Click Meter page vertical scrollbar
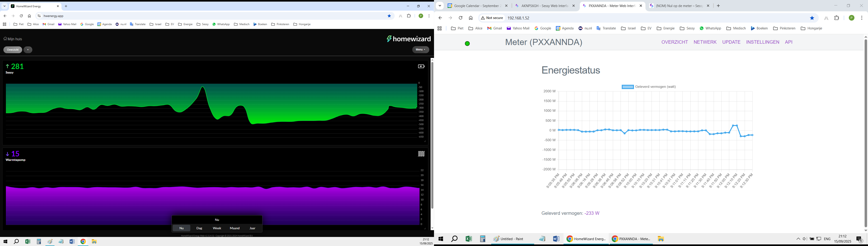 pyautogui.click(x=865, y=133)
